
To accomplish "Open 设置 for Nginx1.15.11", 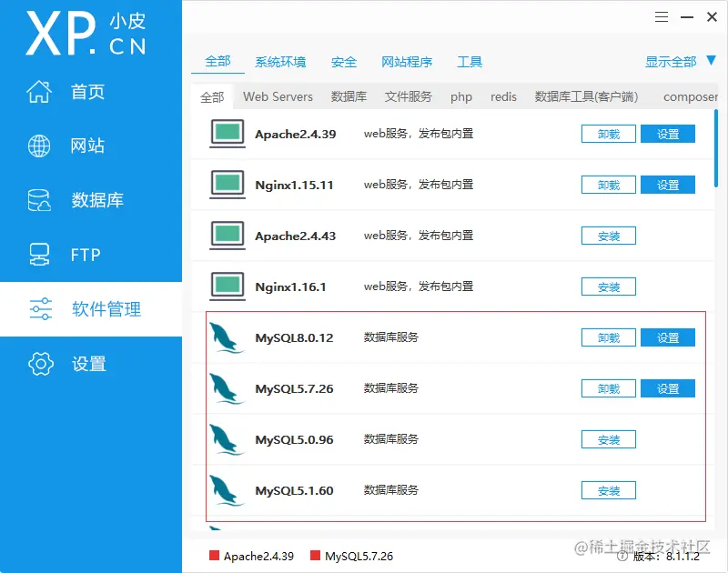I will [668, 186].
